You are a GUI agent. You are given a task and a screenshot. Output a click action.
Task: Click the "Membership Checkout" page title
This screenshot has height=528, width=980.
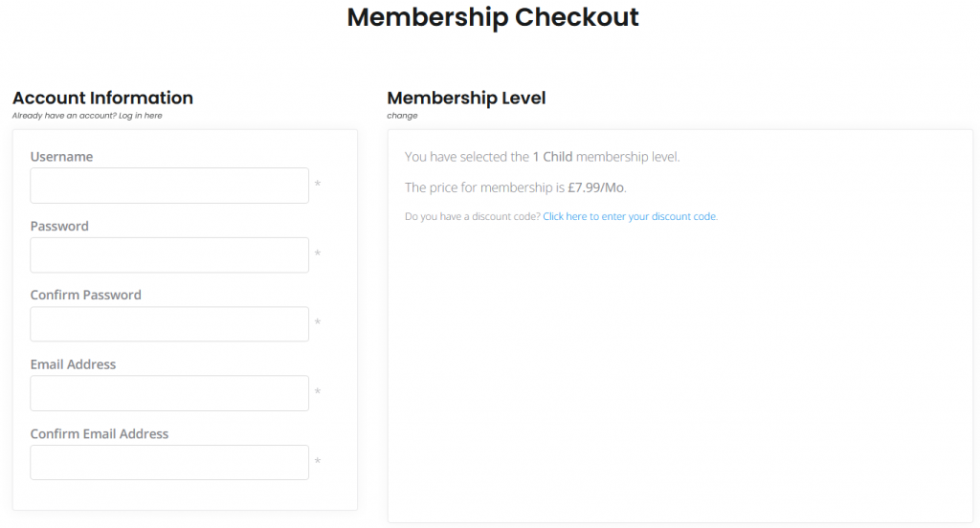(492, 17)
